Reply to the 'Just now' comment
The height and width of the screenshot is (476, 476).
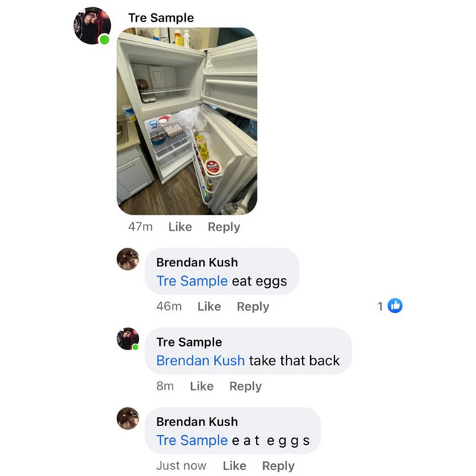pyautogui.click(x=278, y=466)
